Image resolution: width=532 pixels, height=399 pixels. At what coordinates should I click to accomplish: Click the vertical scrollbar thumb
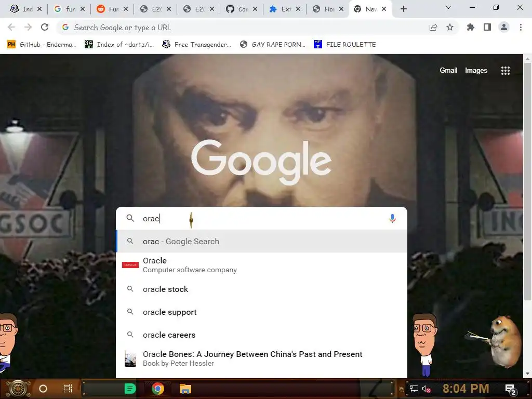pyautogui.click(x=527, y=181)
